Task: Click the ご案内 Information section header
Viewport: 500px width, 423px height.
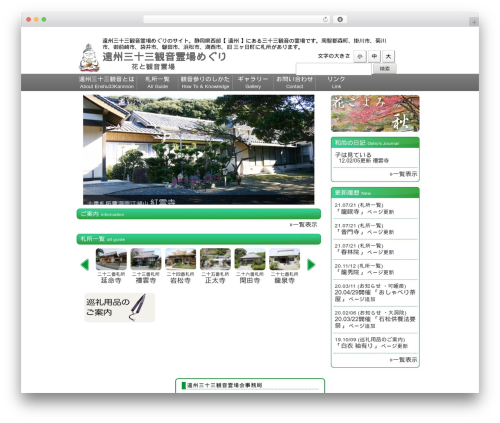Action: [x=199, y=214]
